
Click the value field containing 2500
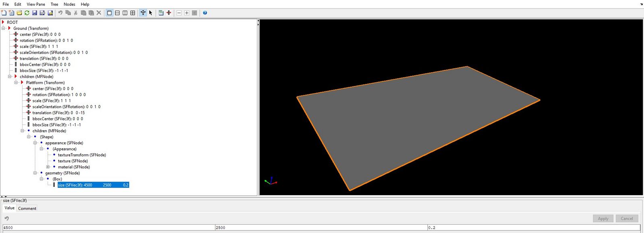pos(321,227)
